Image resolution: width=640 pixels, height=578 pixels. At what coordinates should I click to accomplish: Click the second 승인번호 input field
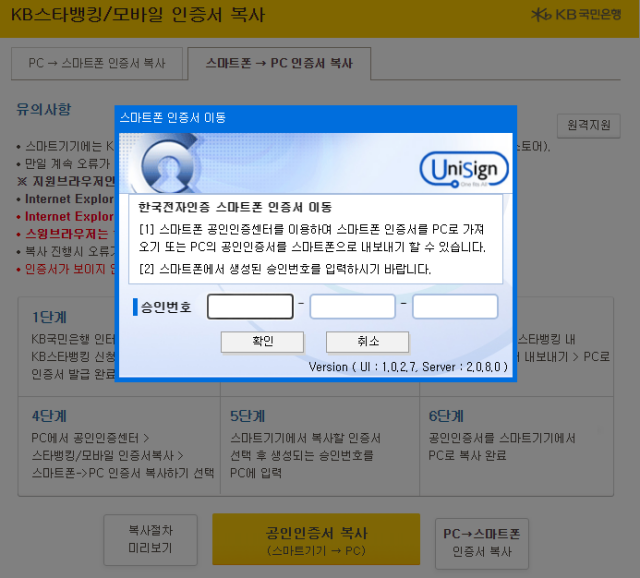pos(353,307)
